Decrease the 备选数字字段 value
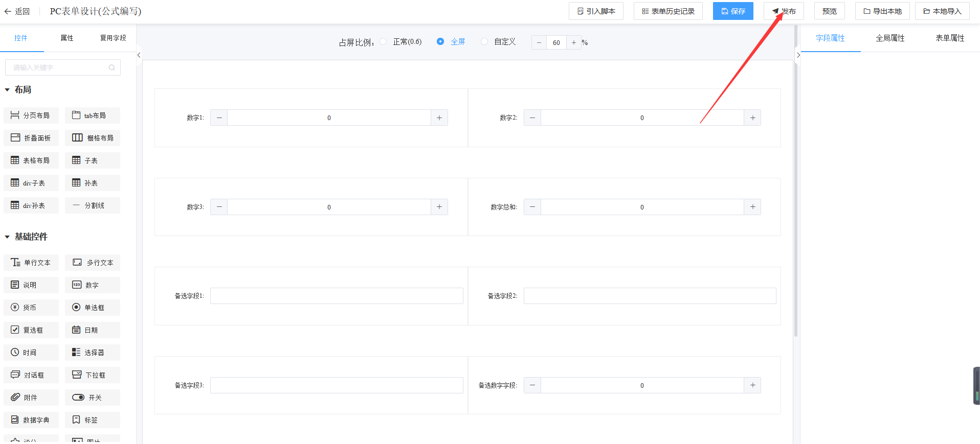Screen dimensions: 980x444 click(x=532, y=385)
